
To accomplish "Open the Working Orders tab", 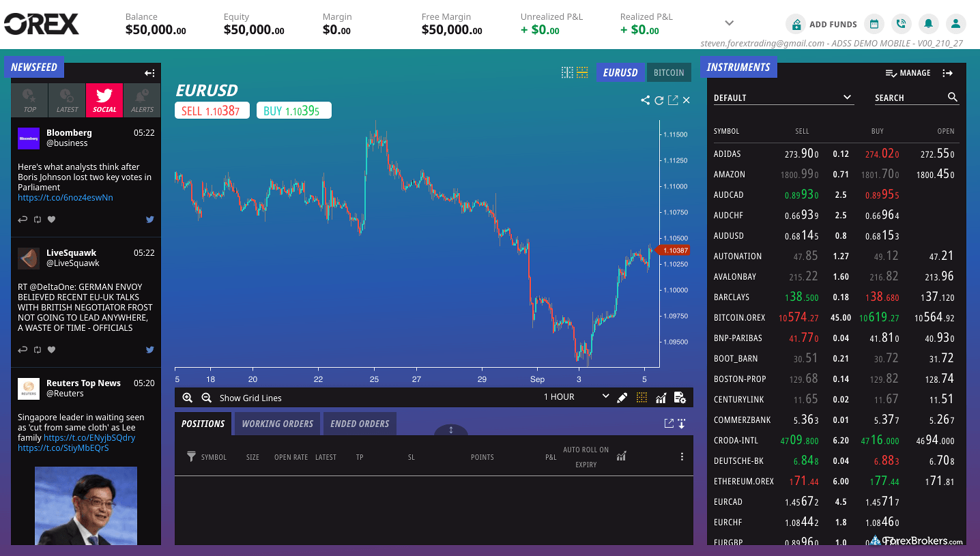I will [278, 424].
